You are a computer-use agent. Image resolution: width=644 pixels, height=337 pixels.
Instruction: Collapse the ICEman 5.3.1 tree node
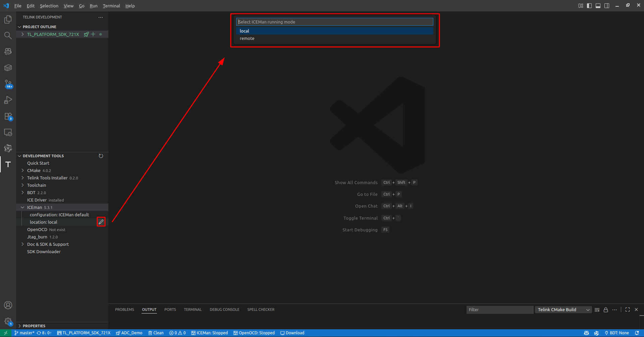22,208
